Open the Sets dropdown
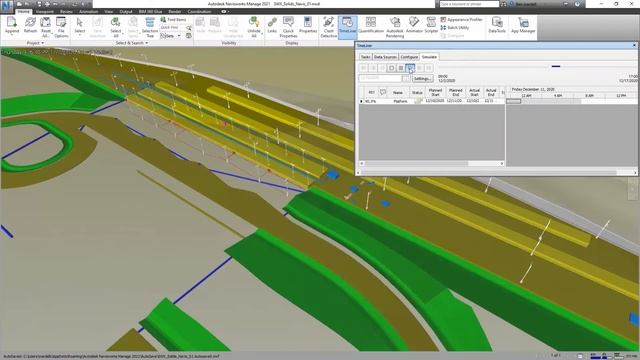 tap(171, 36)
